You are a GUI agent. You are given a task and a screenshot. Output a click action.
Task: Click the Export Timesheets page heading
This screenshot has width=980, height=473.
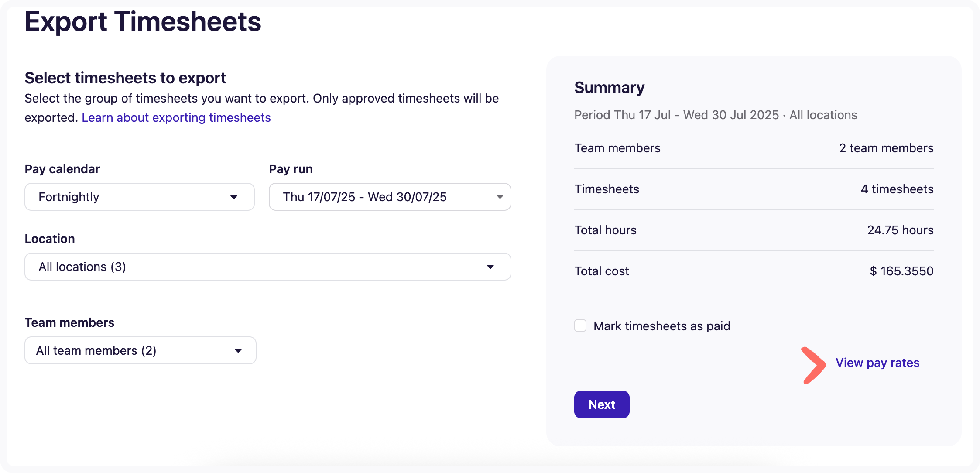143,22
